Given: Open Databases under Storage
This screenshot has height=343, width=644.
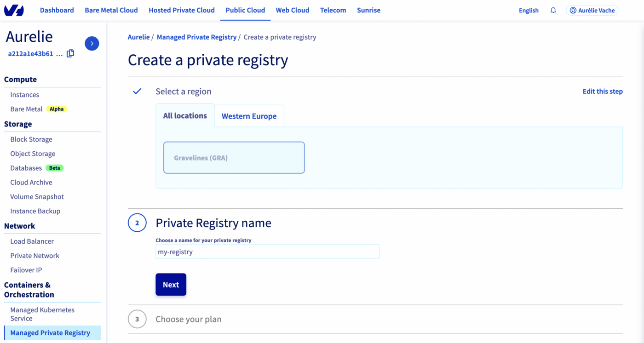Looking at the screenshot, I should [x=26, y=167].
